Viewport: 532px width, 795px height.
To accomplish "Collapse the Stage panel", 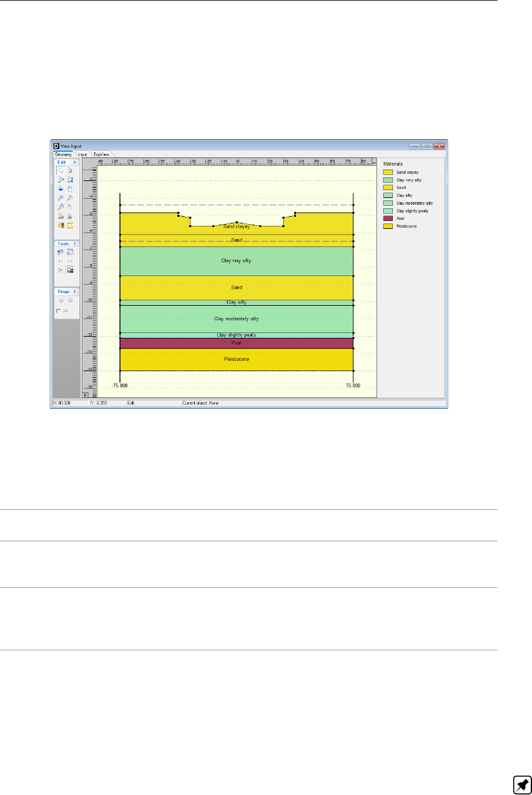I will [74, 291].
